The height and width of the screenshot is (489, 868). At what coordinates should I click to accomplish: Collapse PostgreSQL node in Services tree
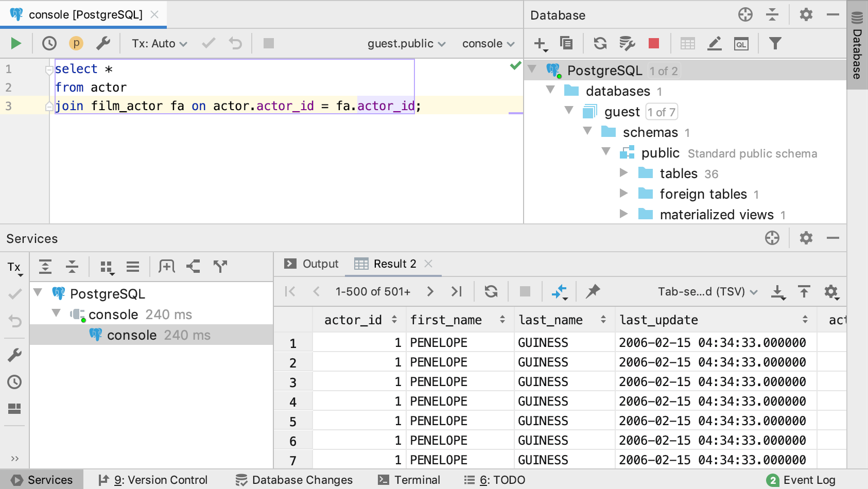click(x=38, y=292)
